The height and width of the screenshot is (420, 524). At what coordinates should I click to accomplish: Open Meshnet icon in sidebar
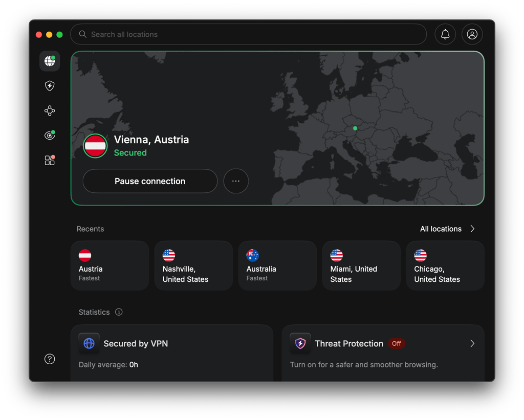[x=50, y=110]
